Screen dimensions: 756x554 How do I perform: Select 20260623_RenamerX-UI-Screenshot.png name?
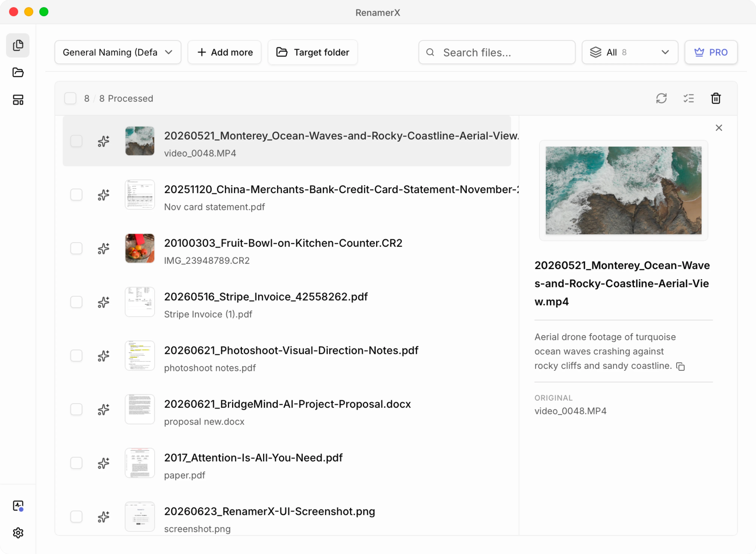tap(269, 511)
